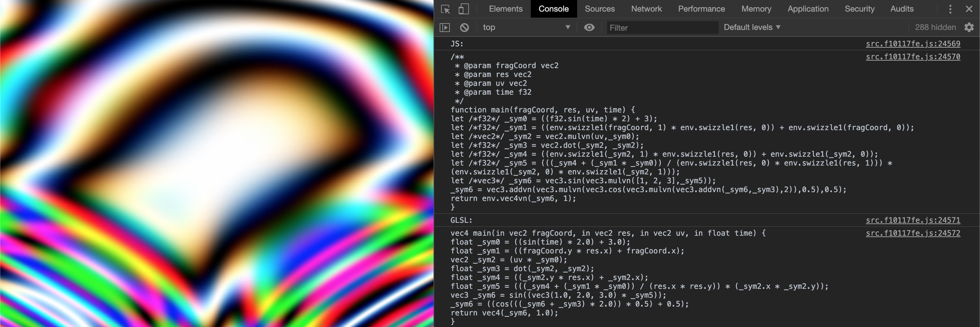Image resolution: width=980 pixels, height=327 pixels.
Task: Click the console Filter input field
Action: click(662, 27)
